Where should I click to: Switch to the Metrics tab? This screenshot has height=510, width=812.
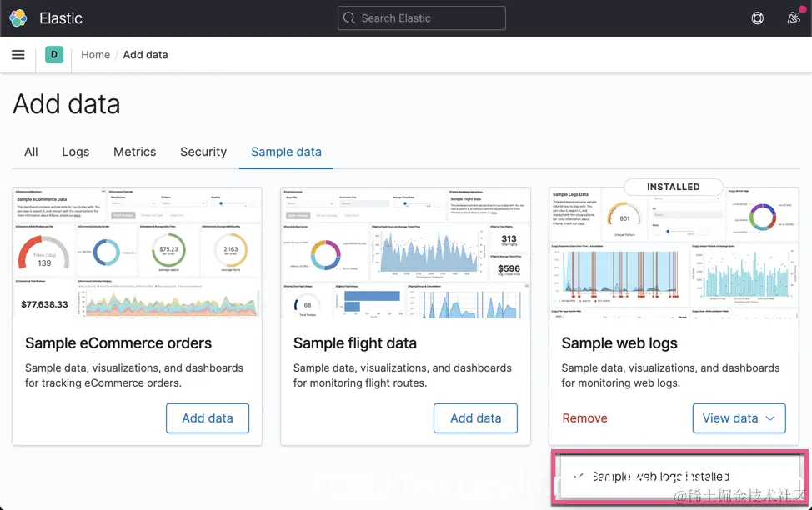pos(135,152)
